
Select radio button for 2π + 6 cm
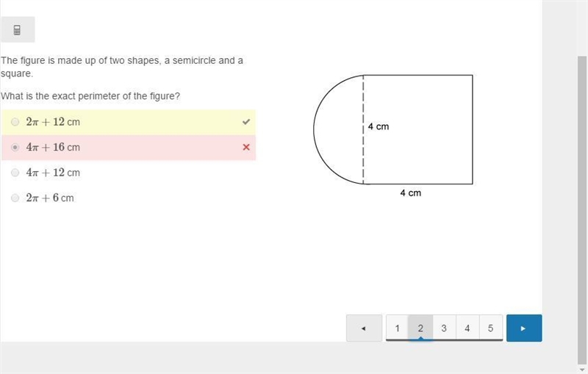[x=15, y=198]
